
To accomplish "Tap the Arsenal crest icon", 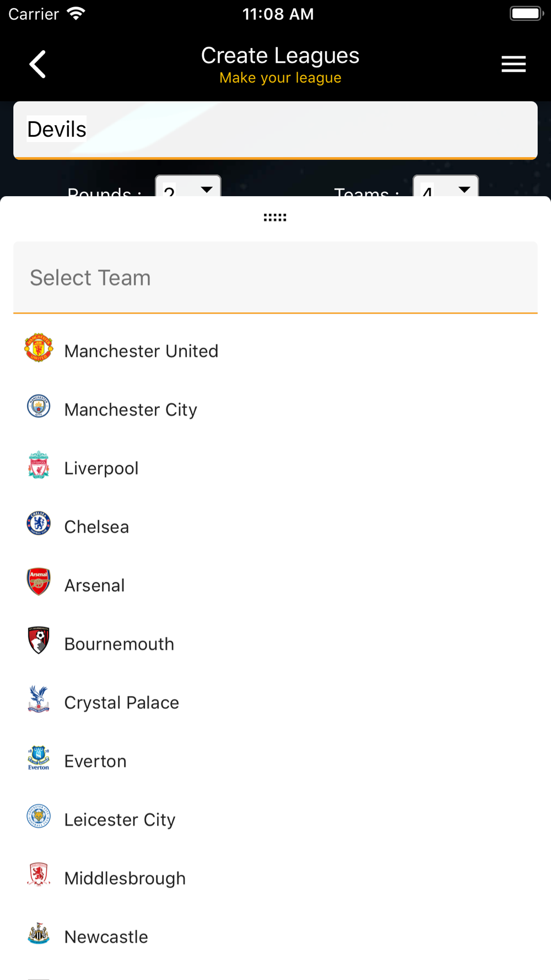I will [39, 582].
